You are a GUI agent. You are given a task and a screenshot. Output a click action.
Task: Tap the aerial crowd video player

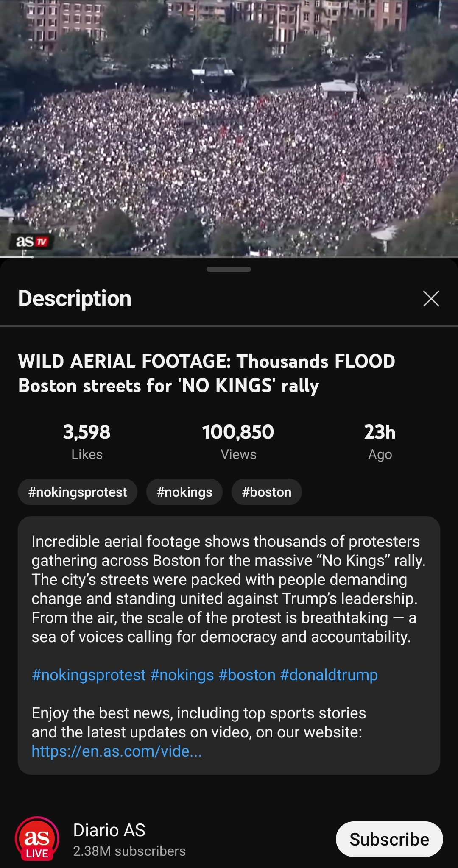pyautogui.click(x=229, y=127)
